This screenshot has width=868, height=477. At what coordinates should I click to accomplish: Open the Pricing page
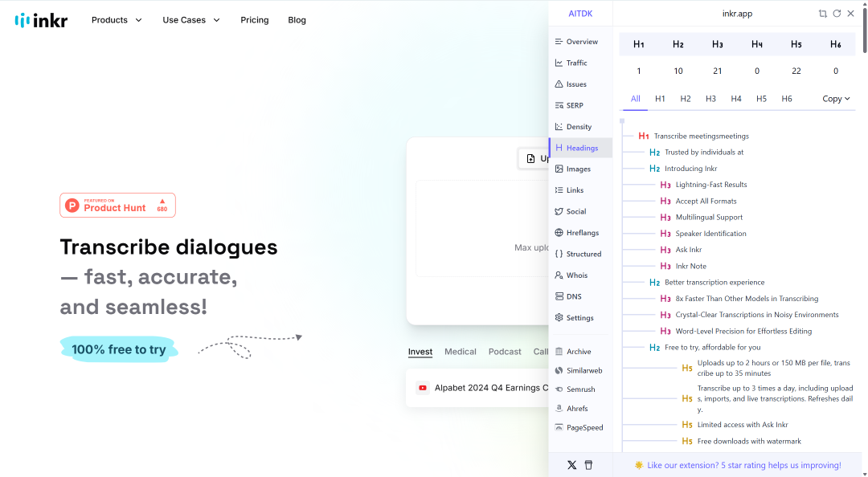[x=255, y=20]
